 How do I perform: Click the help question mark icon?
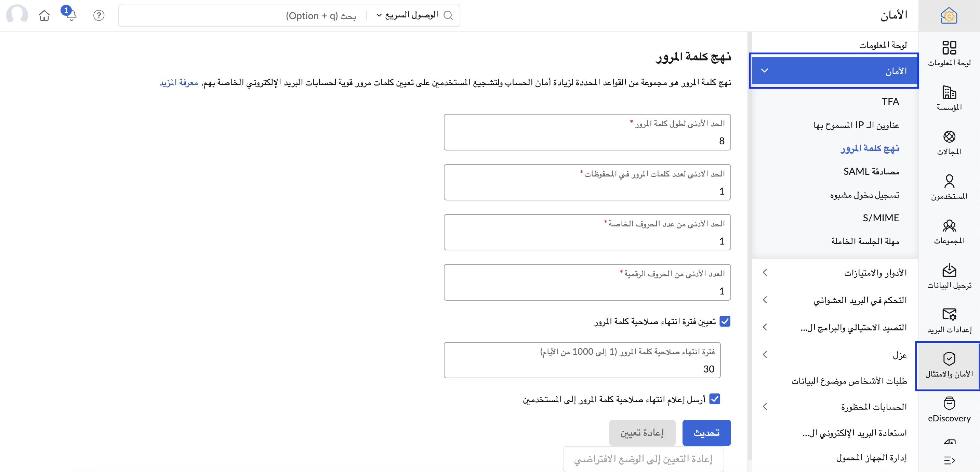coord(98,16)
